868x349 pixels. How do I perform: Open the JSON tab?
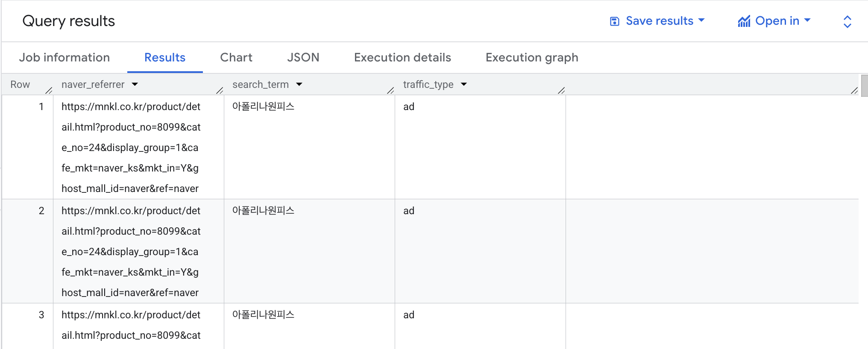(303, 58)
